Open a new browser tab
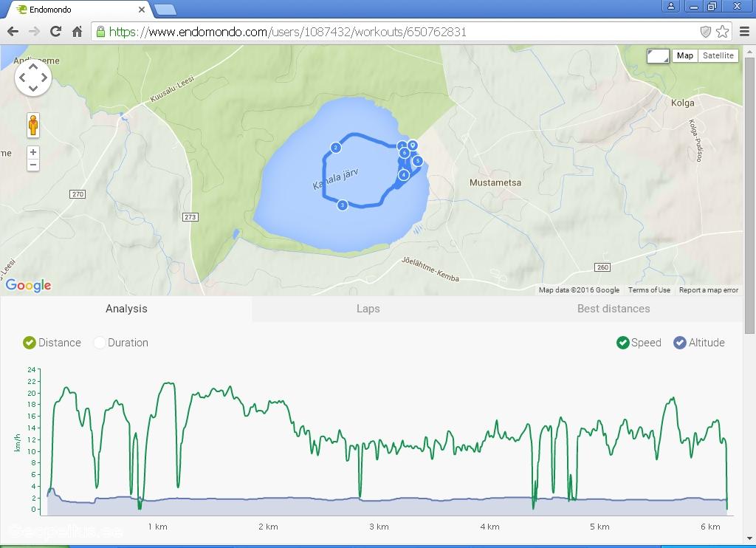Screen dimensions: 756x548 tap(165, 9)
